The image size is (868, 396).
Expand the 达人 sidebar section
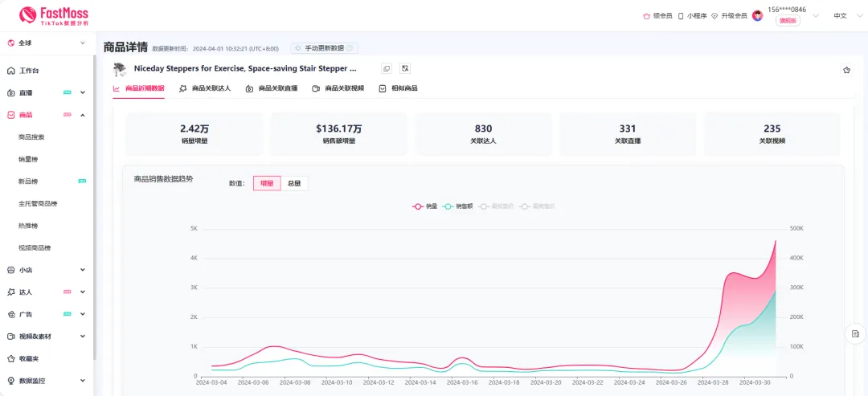point(83,292)
